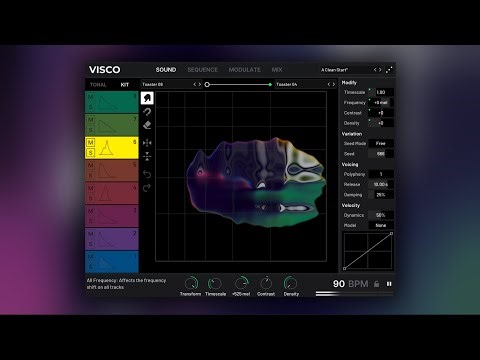Mute teal track 8

pyautogui.click(x=90, y=97)
